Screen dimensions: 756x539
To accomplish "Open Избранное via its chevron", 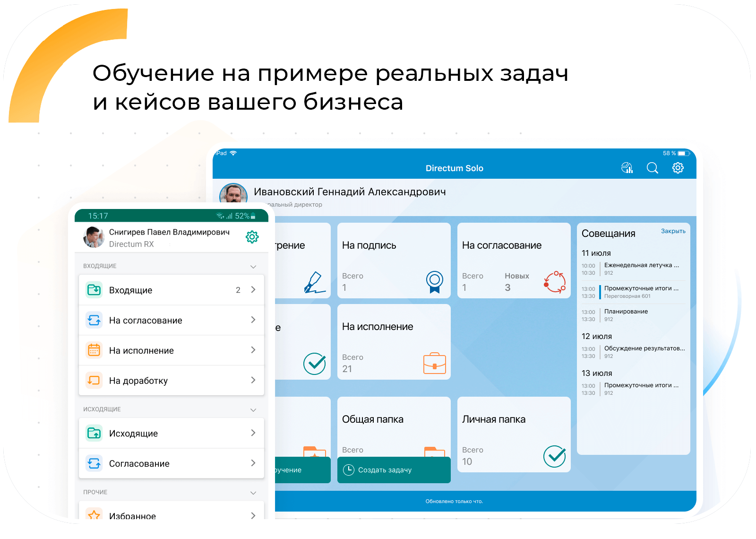I will [253, 515].
